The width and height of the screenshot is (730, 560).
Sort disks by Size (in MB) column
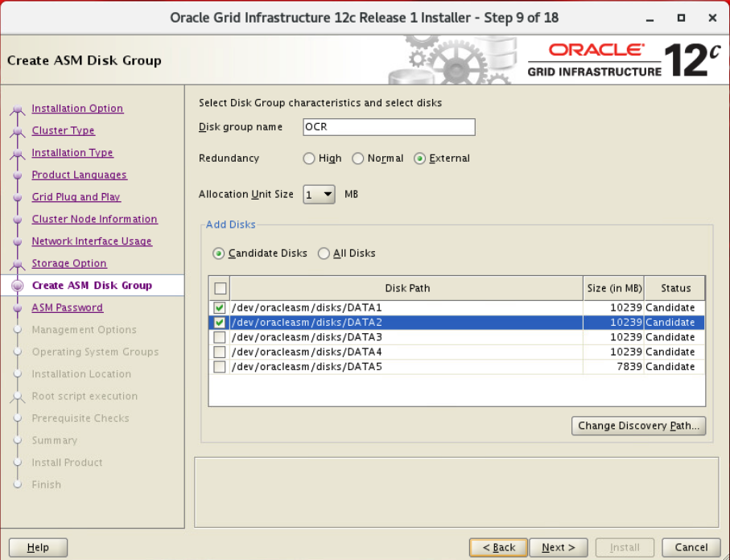click(x=613, y=288)
